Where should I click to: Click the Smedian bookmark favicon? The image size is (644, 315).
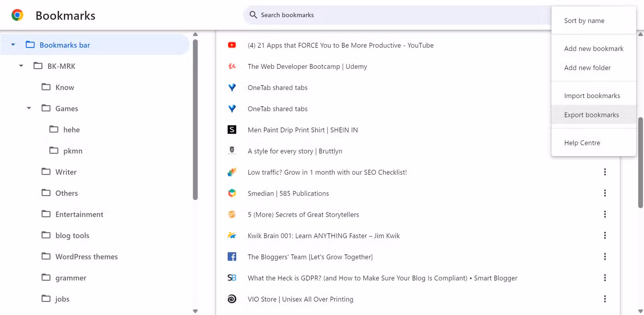(x=232, y=193)
